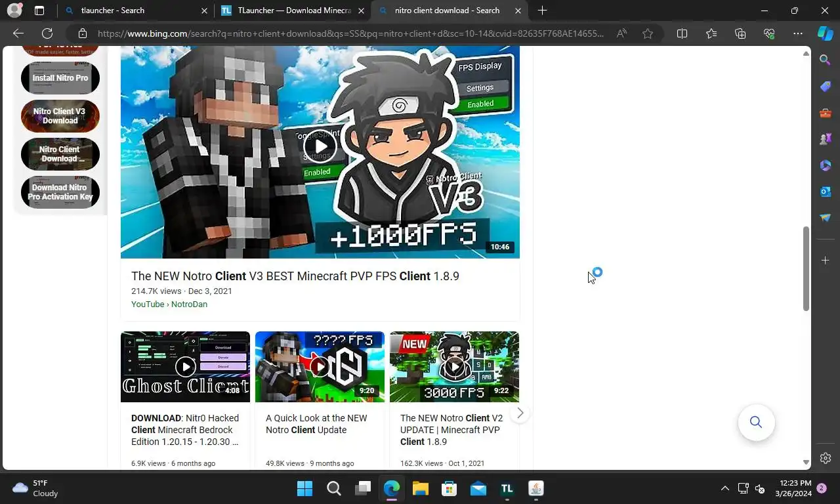
Task: Open File Explorer from taskbar
Action: (420, 488)
